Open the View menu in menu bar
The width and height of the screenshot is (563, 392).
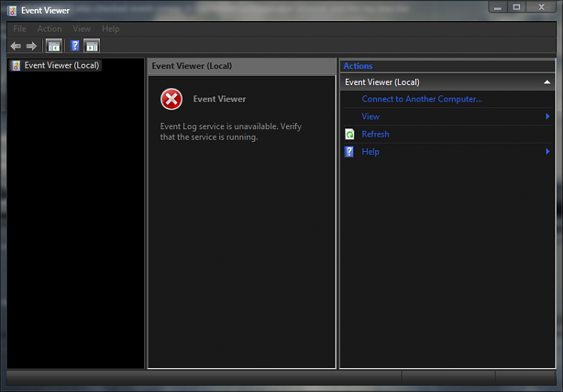(82, 29)
